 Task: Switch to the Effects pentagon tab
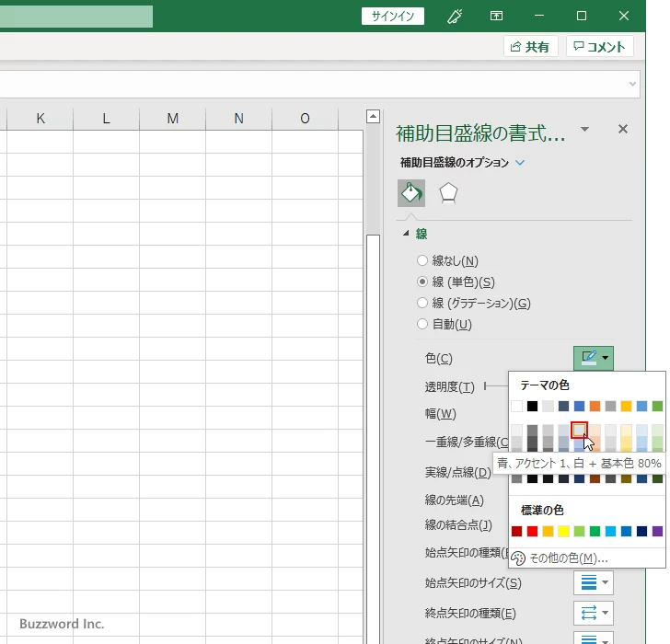448,193
